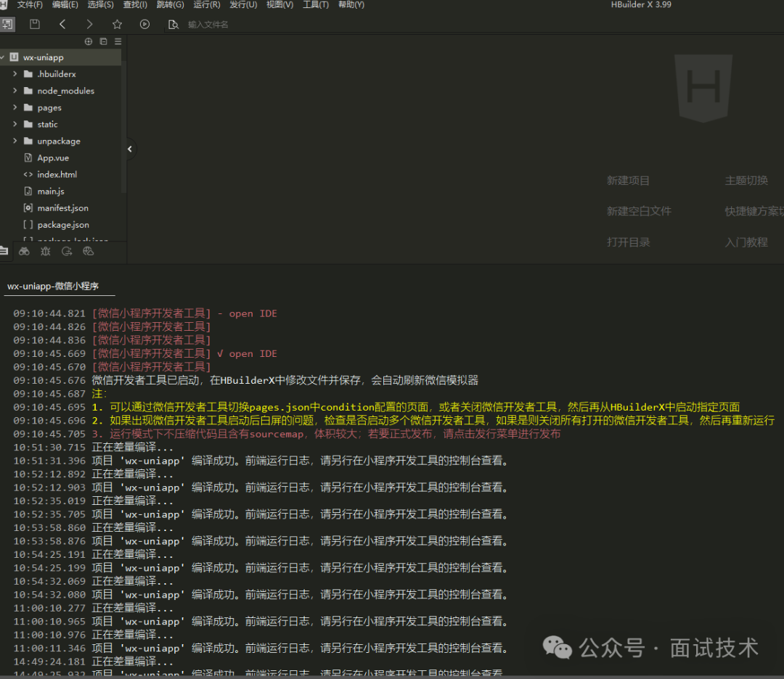Click the 主题切换 link

(x=746, y=181)
